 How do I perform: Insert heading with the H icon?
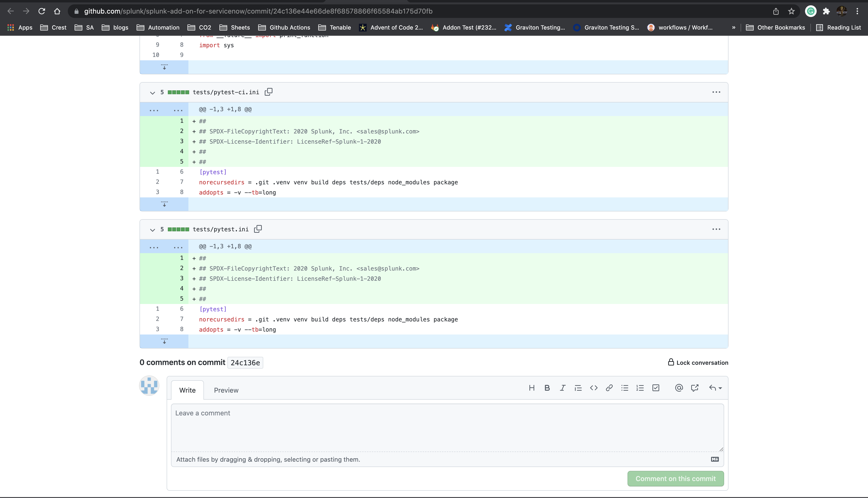tap(531, 388)
